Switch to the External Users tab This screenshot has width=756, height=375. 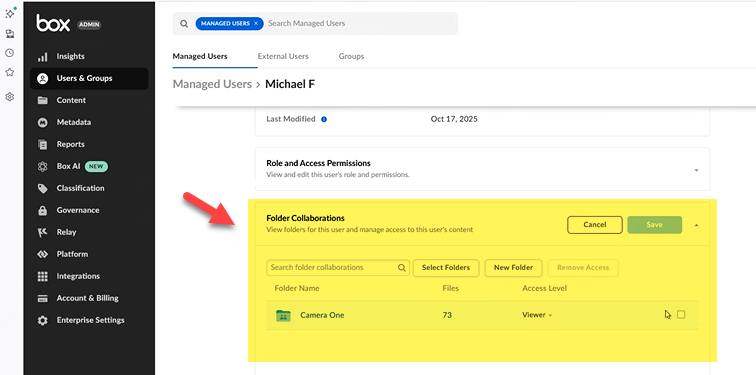pos(283,56)
